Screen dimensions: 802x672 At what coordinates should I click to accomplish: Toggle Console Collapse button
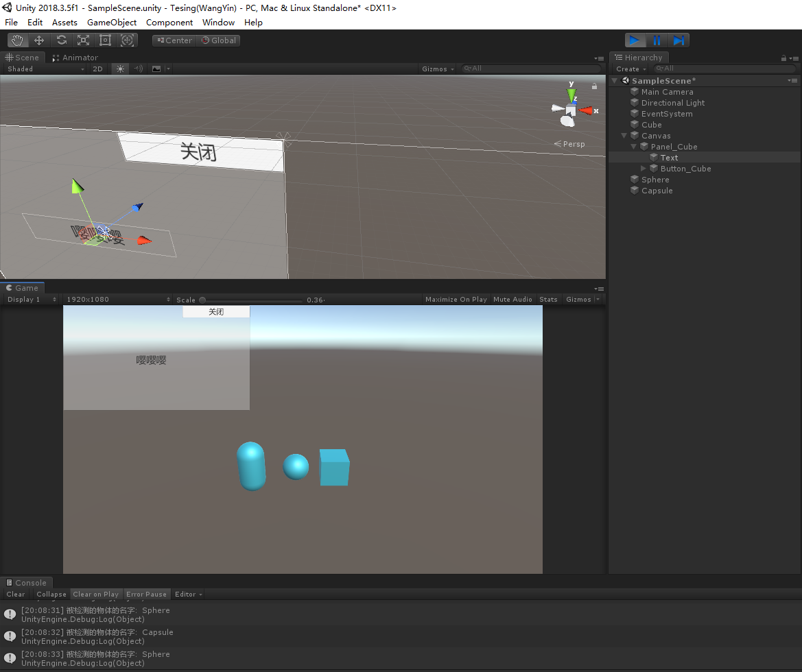[51, 595]
